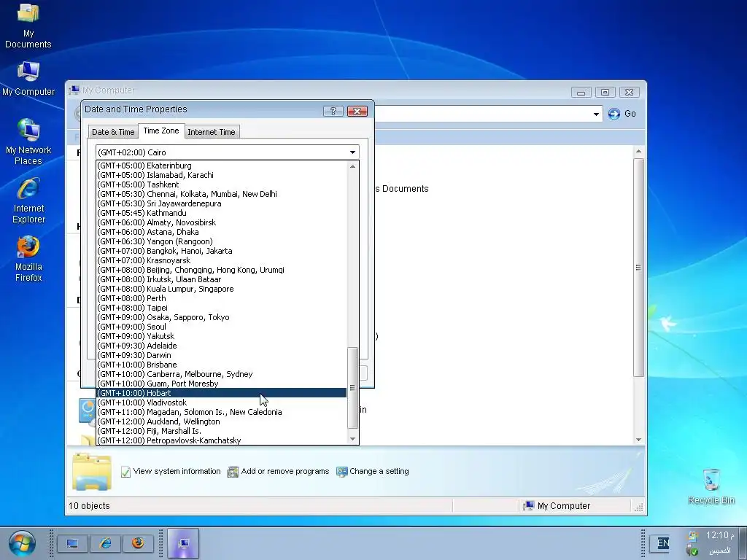The width and height of the screenshot is (747, 560).
Task: Click Change a setting link
Action: pyautogui.click(x=373, y=472)
